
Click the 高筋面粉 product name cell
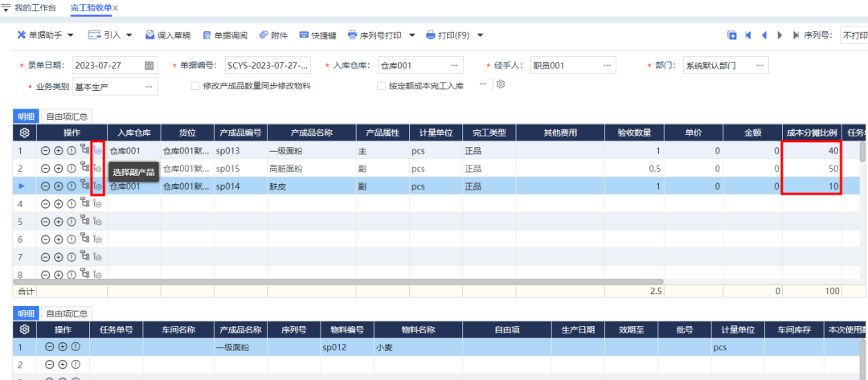pyautogui.click(x=312, y=168)
